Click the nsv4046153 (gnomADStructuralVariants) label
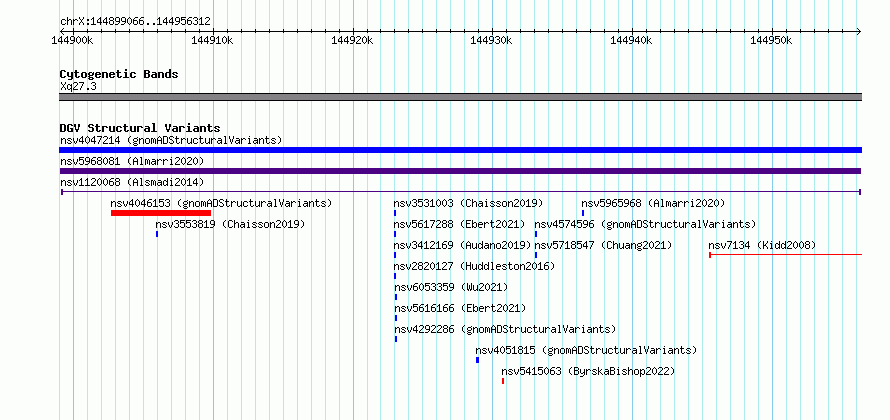Image resolution: width=890 pixels, height=420 pixels. point(221,203)
